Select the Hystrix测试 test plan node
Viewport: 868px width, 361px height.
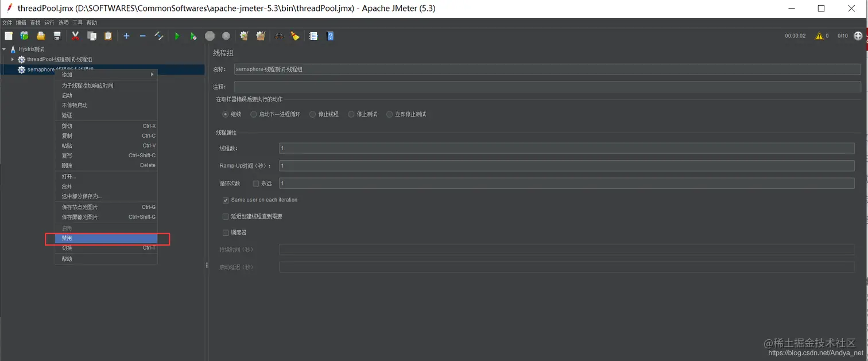(x=32, y=49)
